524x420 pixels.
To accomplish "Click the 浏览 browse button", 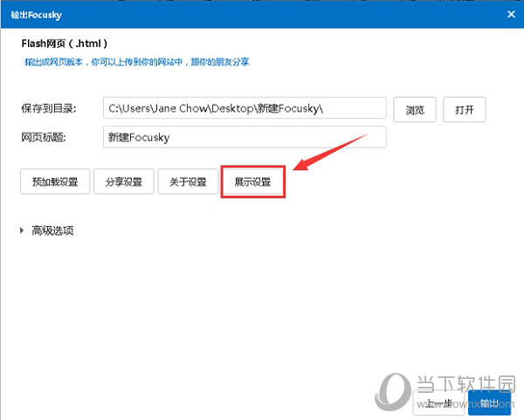I will (x=415, y=110).
